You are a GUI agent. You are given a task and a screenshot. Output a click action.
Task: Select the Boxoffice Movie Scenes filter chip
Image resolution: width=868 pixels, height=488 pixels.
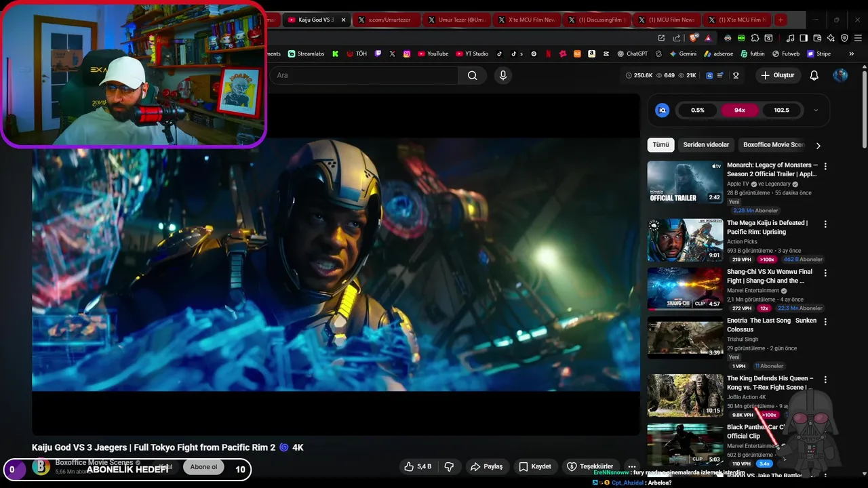[773, 145]
